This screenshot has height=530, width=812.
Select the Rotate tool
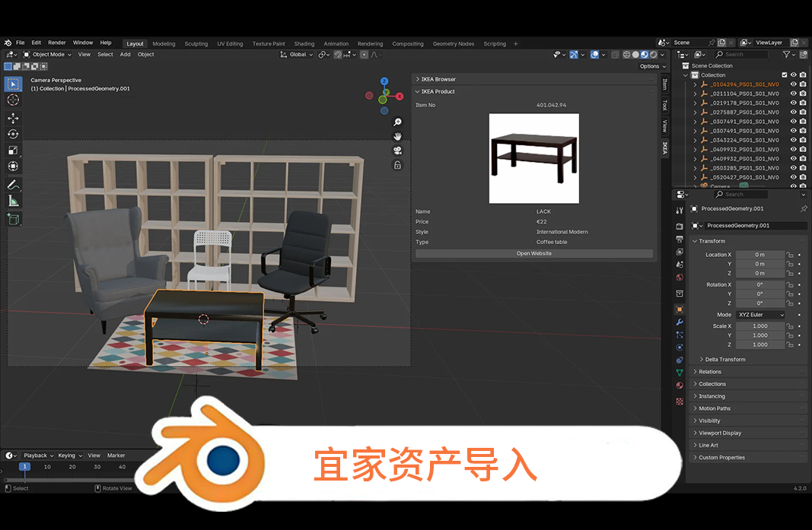[14, 134]
